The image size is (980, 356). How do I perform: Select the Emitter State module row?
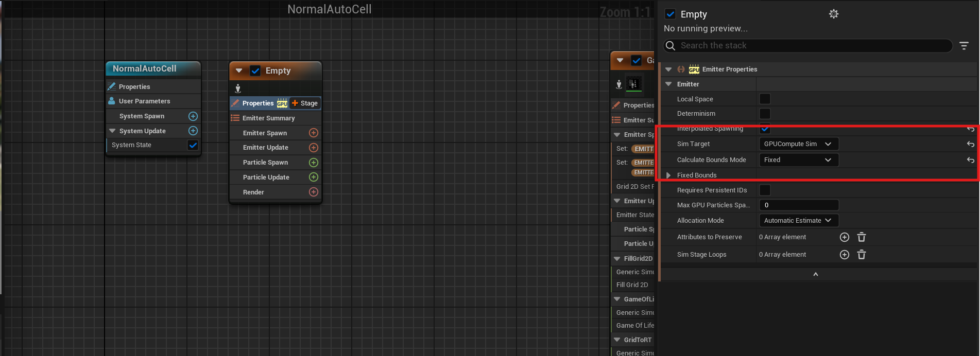(632, 215)
